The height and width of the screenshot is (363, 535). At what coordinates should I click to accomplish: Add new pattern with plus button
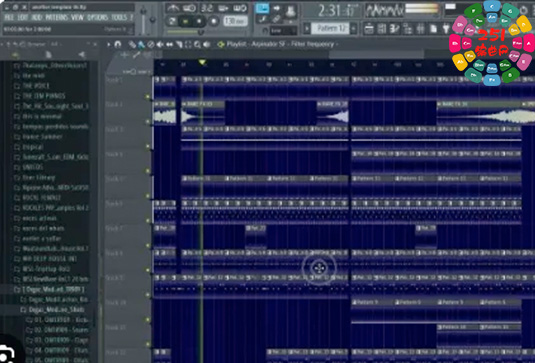pos(354,28)
